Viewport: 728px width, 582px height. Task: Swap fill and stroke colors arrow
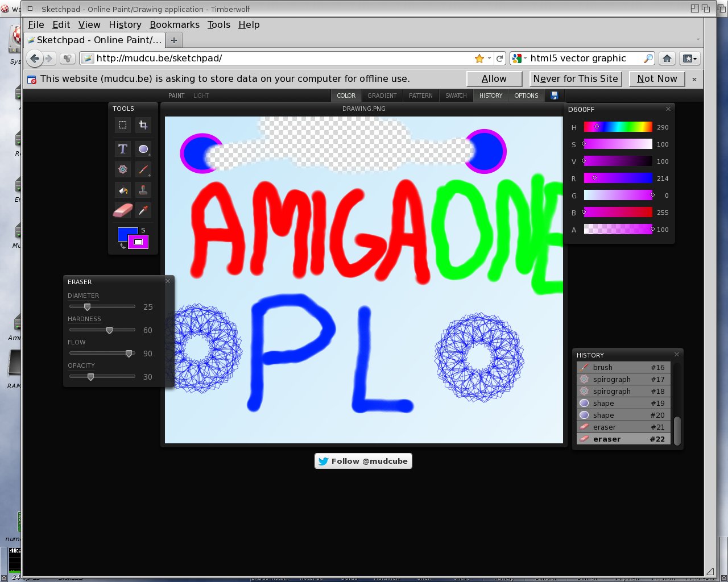click(x=122, y=246)
